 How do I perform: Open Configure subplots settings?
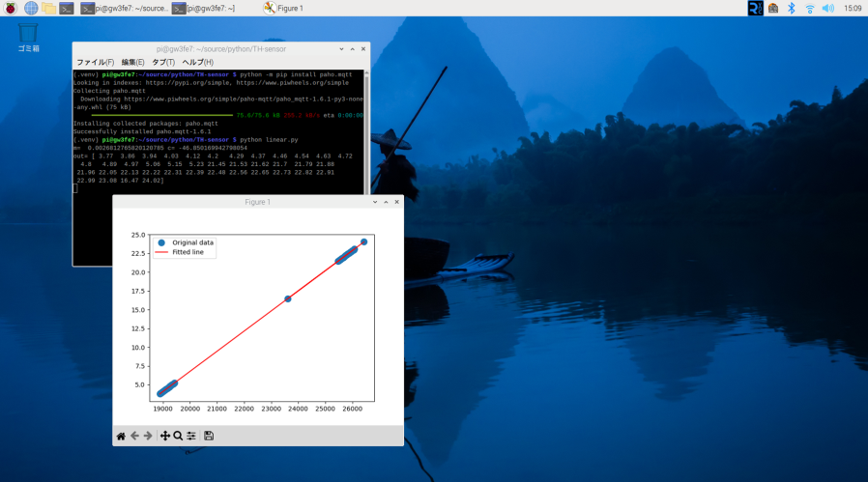[x=191, y=437]
